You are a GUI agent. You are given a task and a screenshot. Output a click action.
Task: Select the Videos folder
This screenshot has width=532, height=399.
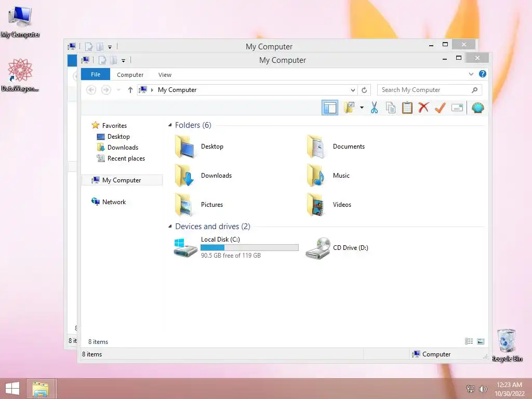click(329, 205)
